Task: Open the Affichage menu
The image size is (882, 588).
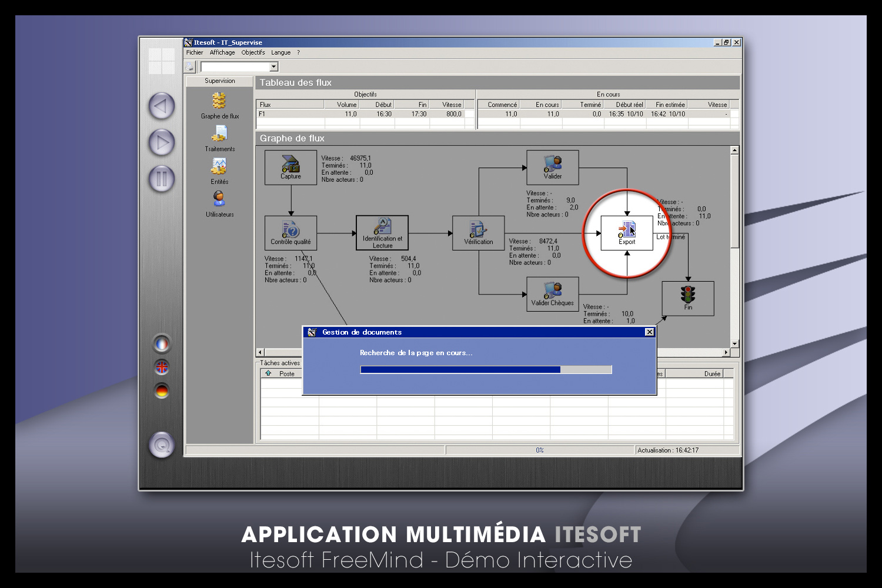Action: 222,52
